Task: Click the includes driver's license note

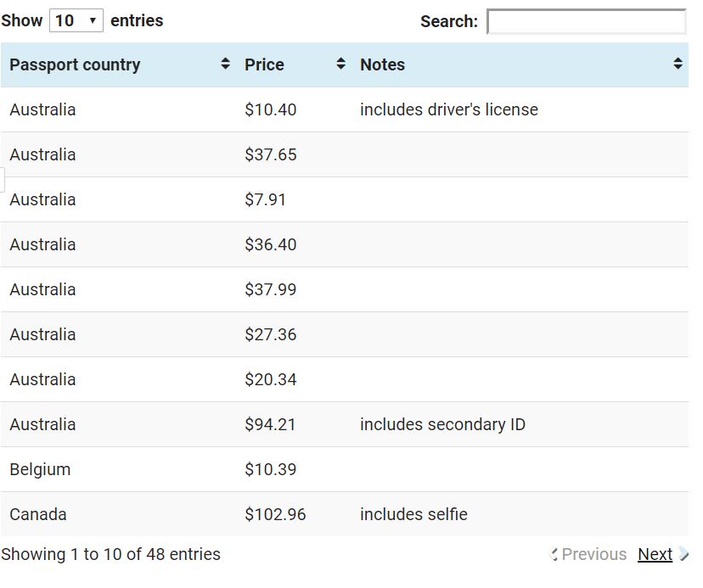Action: click(x=449, y=109)
